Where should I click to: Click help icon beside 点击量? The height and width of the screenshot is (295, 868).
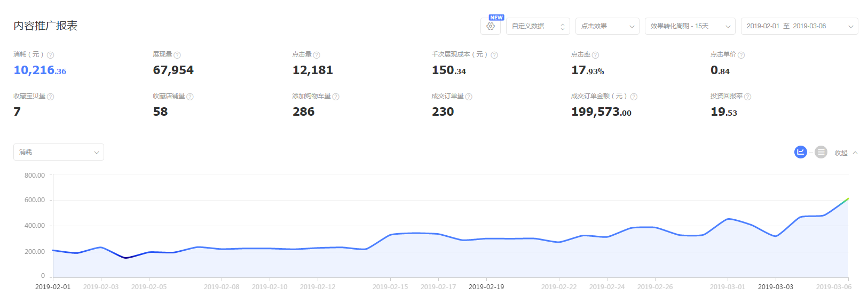click(317, 55)
